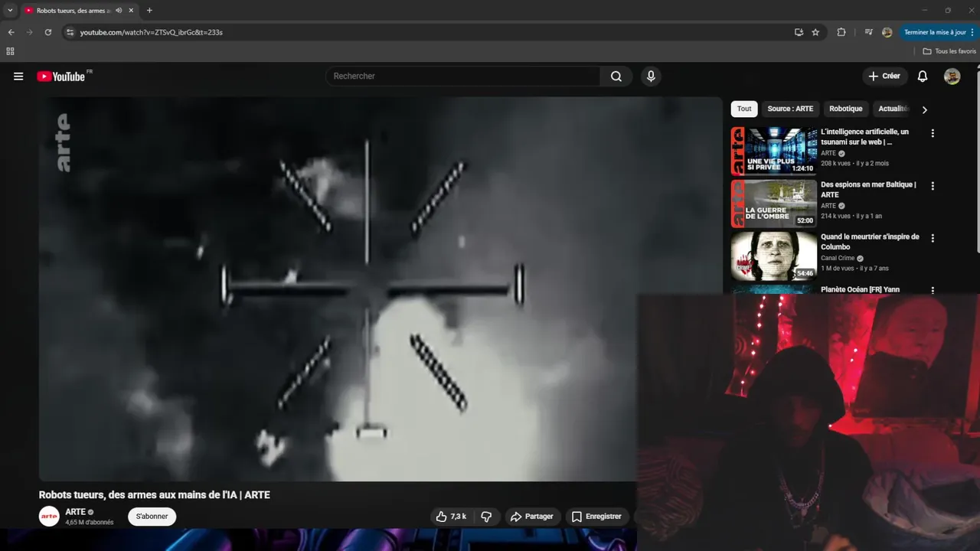Mute the tab via speaker icon
Image resolution: width=980 pixels, height=551 pixels.
point(119,11)
